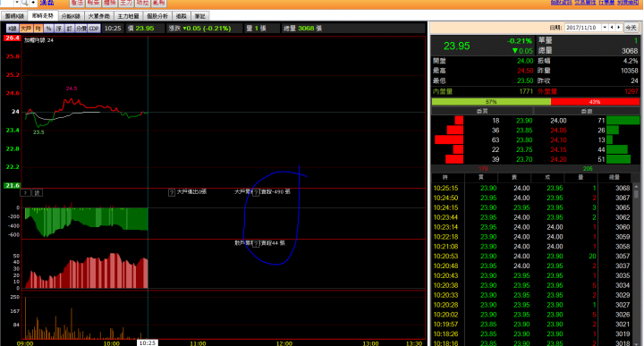Click the 最低 23.50 value

tap(525, 80)
